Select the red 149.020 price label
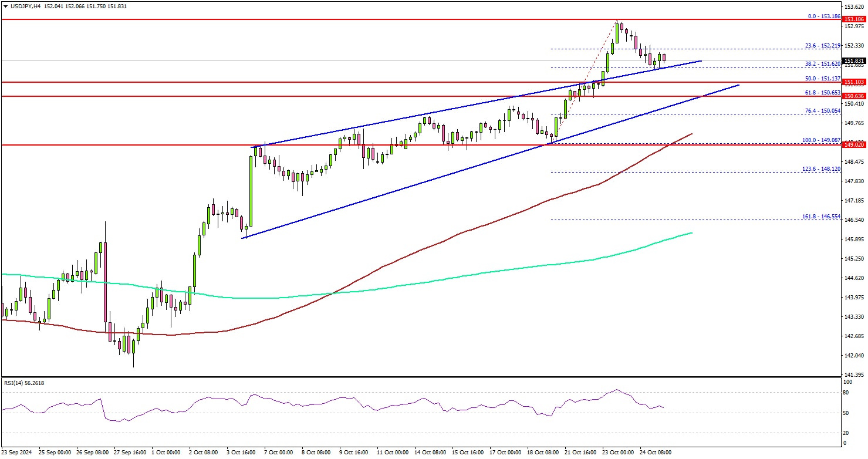This screenshot has width=868, height=459. point(855,144)
